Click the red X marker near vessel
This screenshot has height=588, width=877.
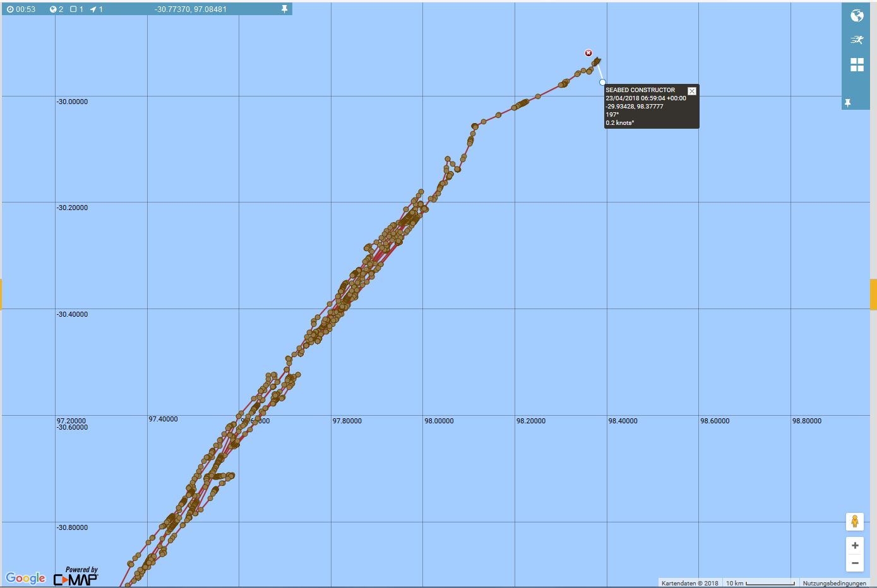point(588,53)
